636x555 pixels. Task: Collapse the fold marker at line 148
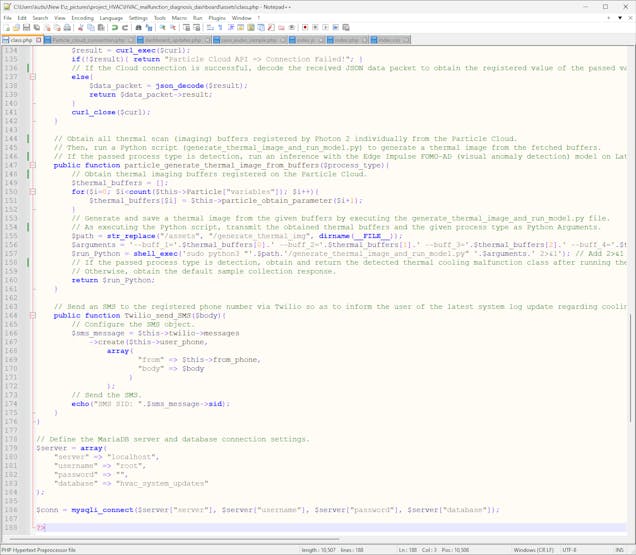click(32, 166)
